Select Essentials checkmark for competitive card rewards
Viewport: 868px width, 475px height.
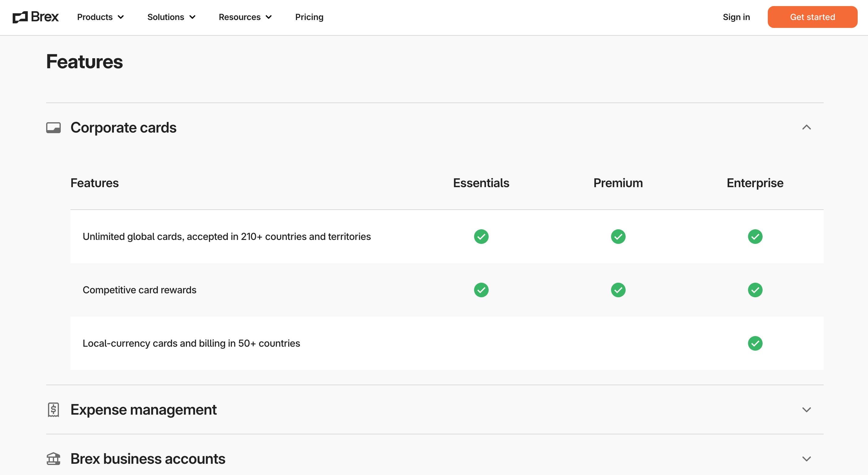pyautogui.click(x=481, y=290)
